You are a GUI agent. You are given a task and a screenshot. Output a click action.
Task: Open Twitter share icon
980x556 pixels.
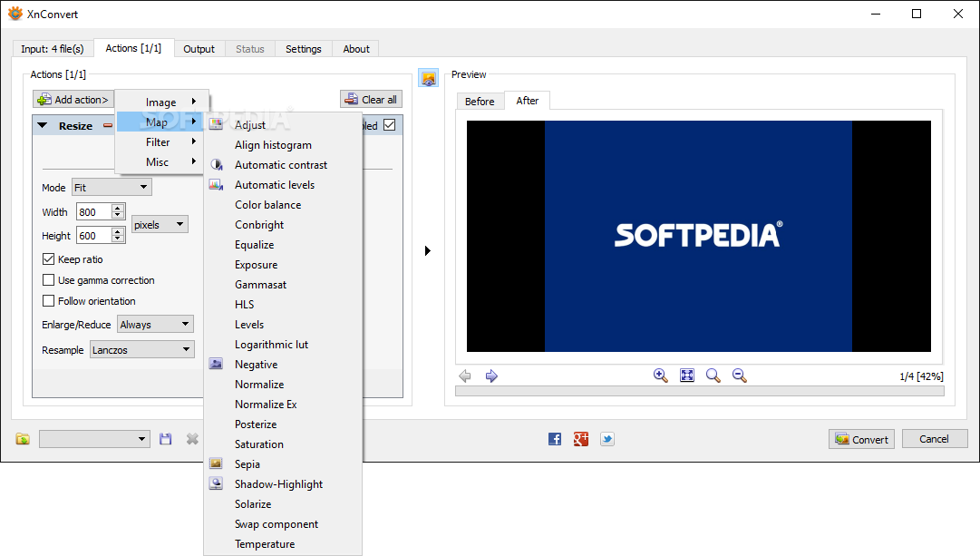(607, 439)
